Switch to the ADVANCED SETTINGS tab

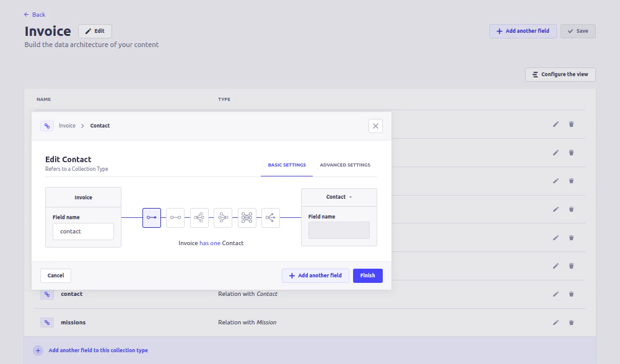(344, 165)
